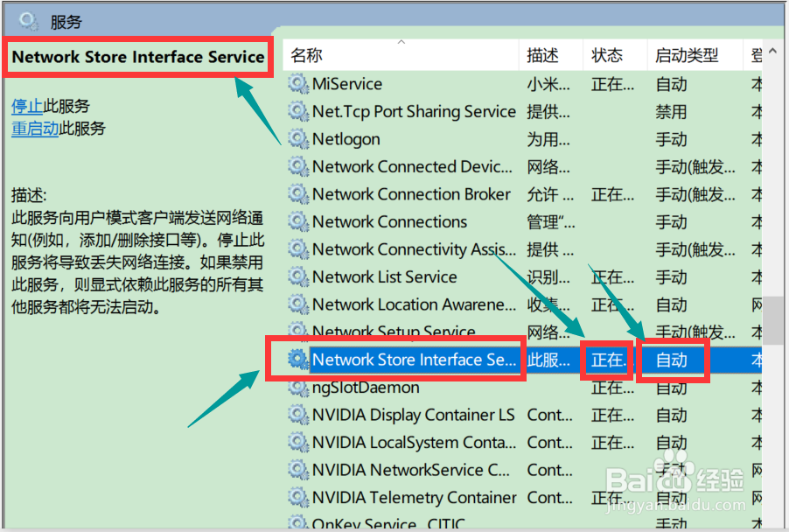Click the NVIDIA LocalSystem Container service icon
The image size is (789, 532).
click(297, 442)
